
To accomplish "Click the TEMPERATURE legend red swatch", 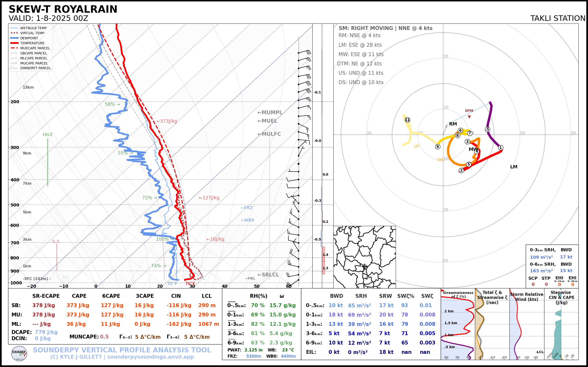I will (x=15, y=43).
